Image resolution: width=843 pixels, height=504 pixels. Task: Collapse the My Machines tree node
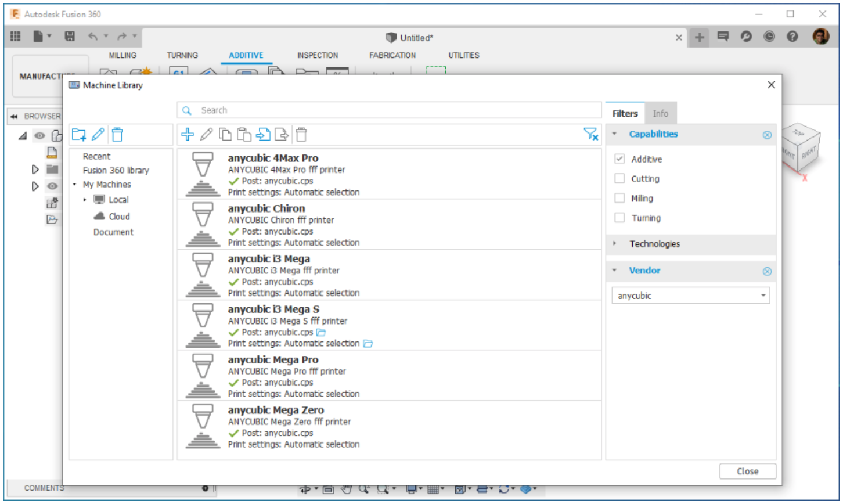point(75,185)
